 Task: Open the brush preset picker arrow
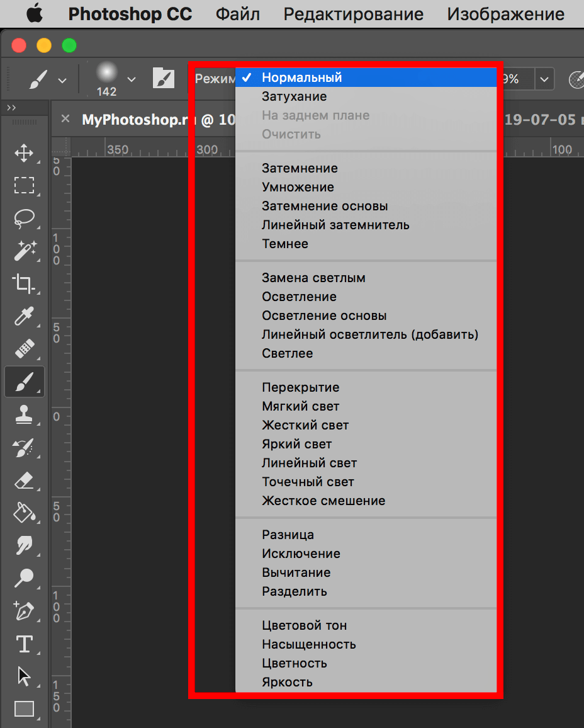(131, 79)
